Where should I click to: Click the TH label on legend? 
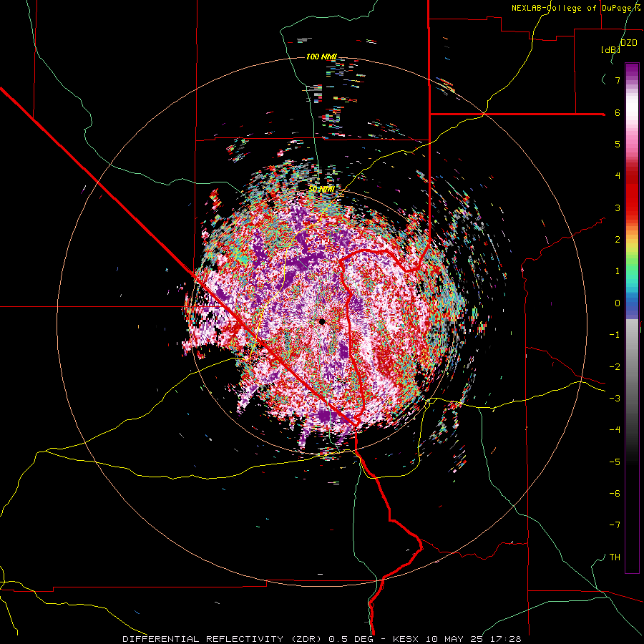point(615,557)
